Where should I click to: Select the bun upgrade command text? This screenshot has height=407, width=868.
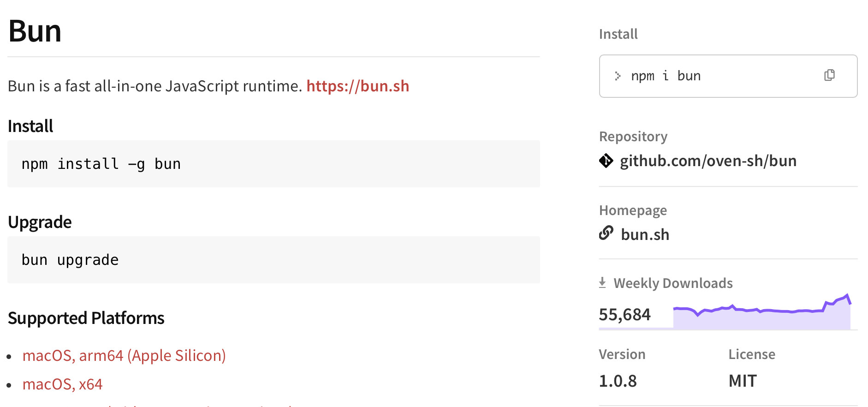[x=70, y=260]
